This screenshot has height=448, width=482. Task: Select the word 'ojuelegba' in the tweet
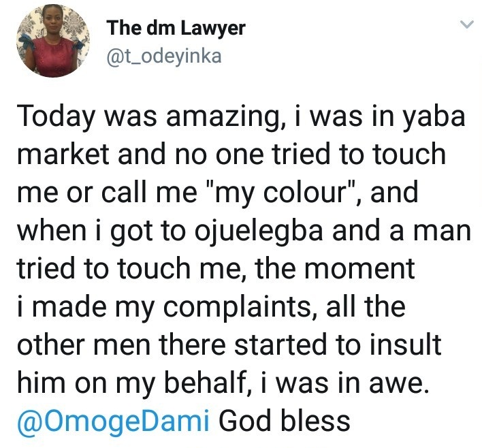coord(259,232)
